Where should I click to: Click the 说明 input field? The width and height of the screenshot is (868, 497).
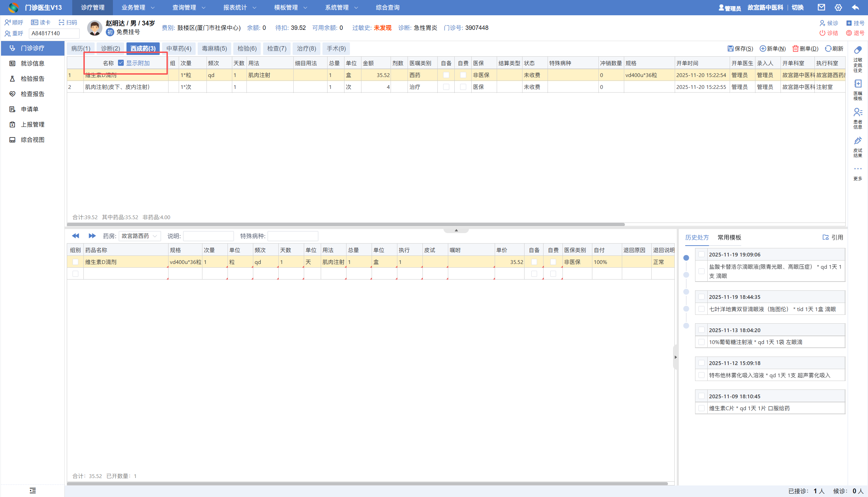coord(208,236)
